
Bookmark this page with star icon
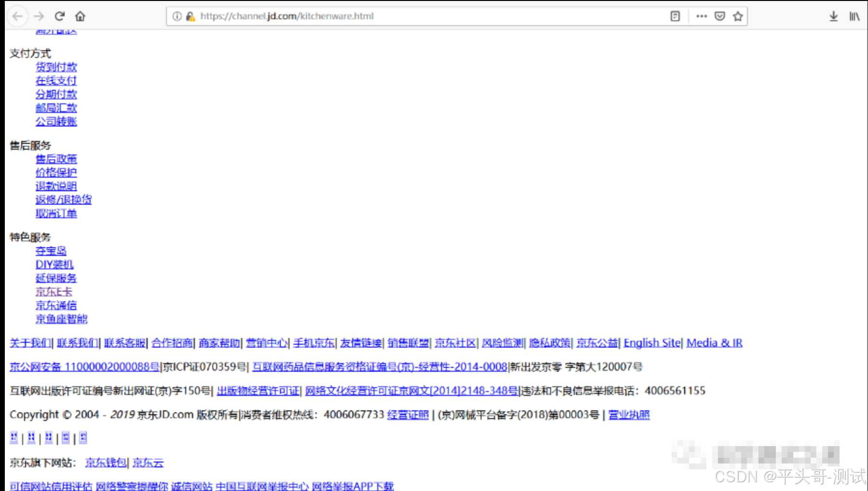(738, 16)
